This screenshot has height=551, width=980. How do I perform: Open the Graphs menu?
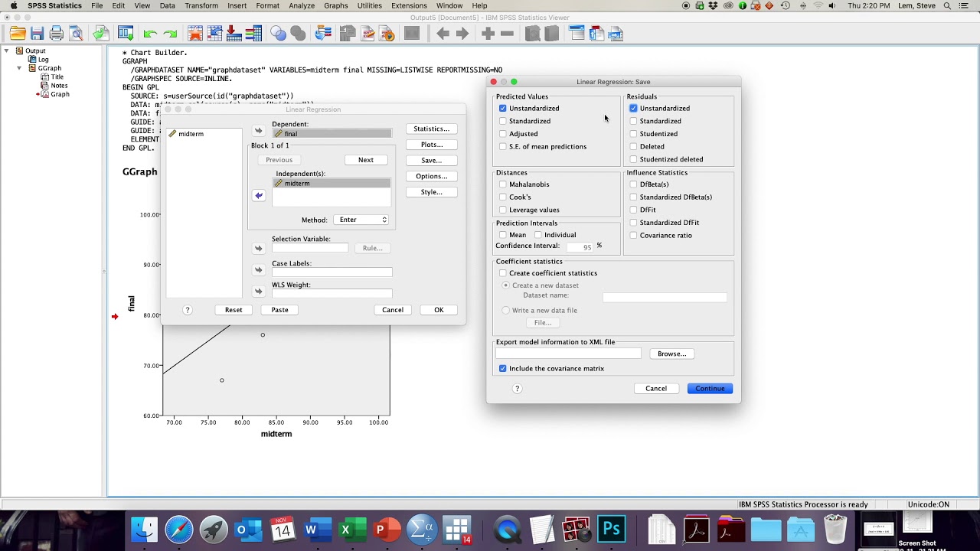(335, 5)
